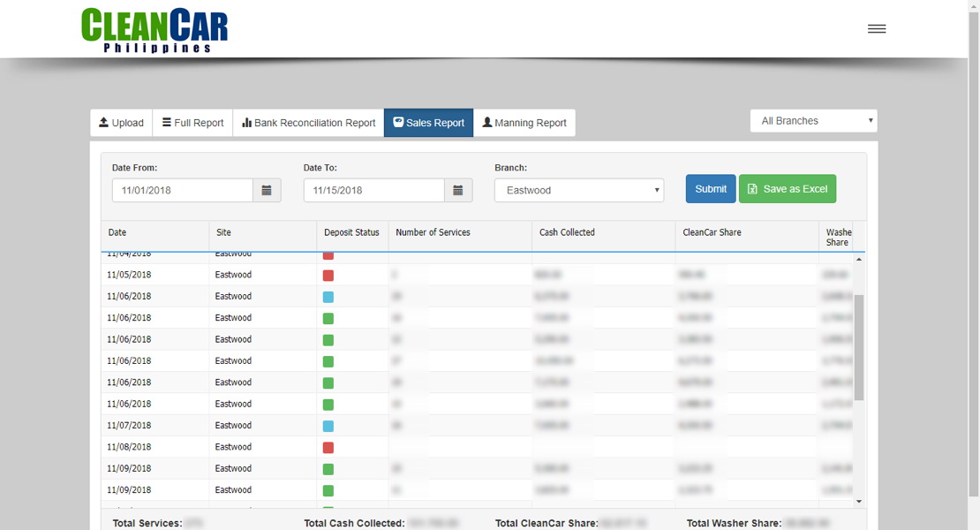
Task: Open the Branch dropdown showing Eastwood
Action: [578, 189]
